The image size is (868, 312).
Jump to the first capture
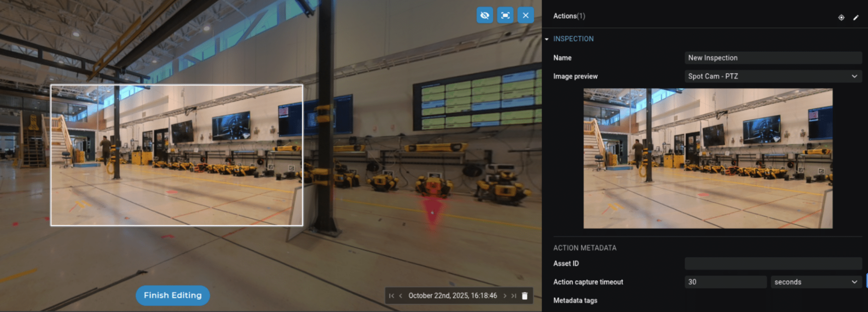coord(392,296)
